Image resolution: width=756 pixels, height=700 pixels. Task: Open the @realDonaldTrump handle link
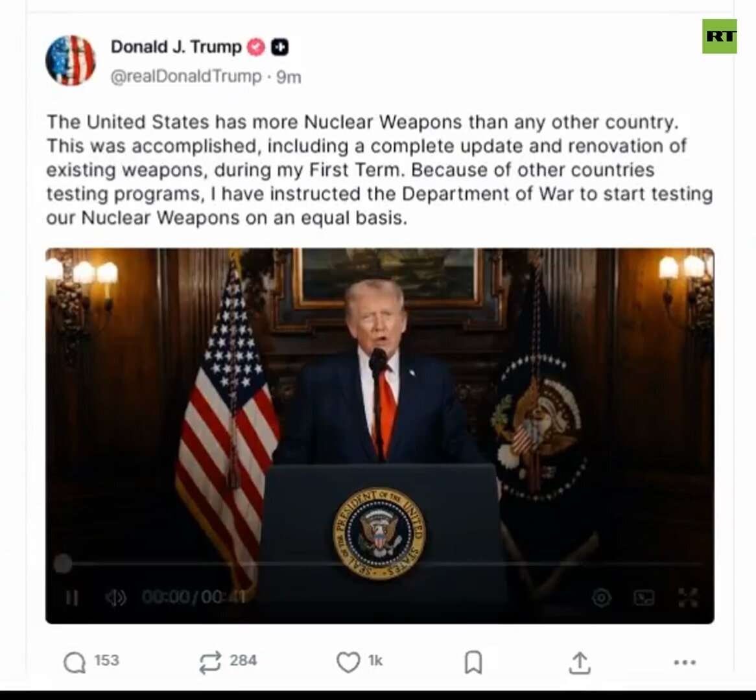tap(186, 76)
